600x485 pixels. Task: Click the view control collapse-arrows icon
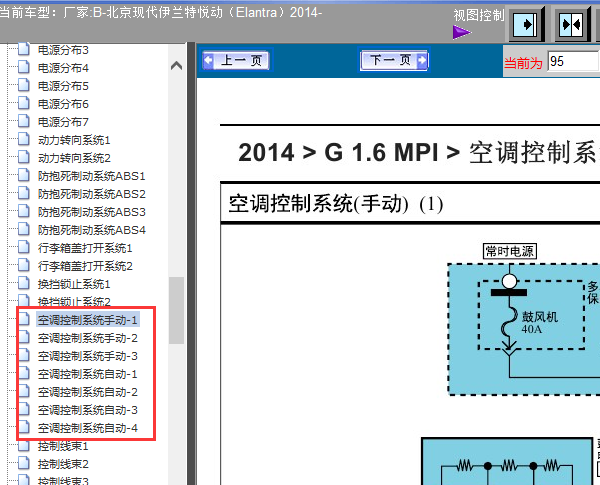pos(572,25)
